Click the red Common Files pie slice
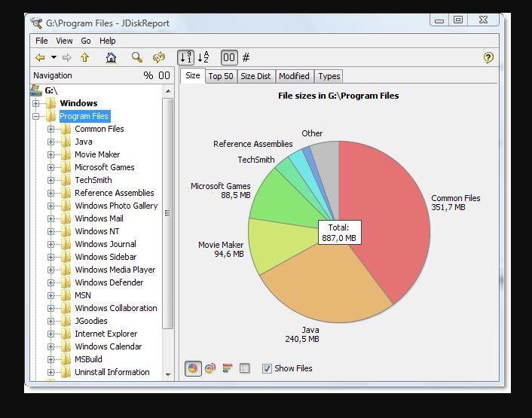The image size is (532, 418). point(384,218)
